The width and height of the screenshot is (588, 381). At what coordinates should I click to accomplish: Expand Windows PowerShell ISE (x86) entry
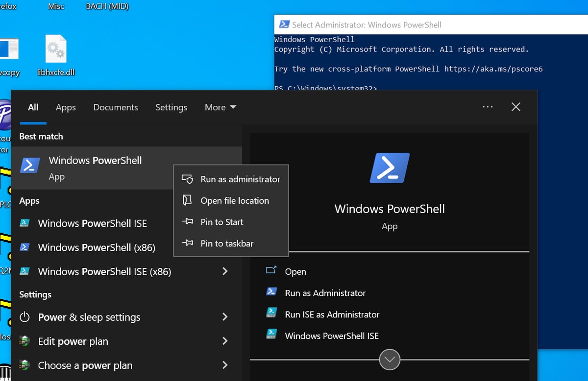[225, 271]
